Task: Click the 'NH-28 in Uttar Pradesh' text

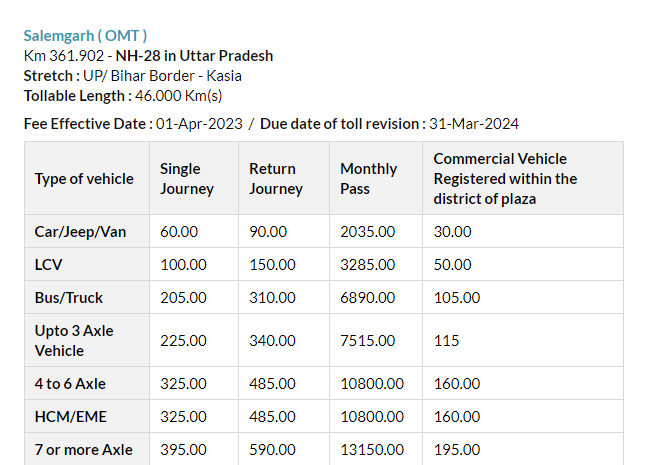Action: [x=194, y=56]
